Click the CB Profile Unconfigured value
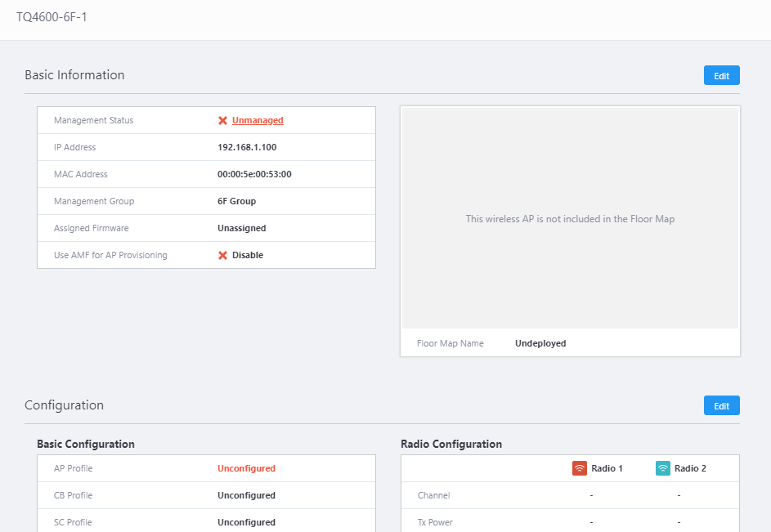 point(246,495)
